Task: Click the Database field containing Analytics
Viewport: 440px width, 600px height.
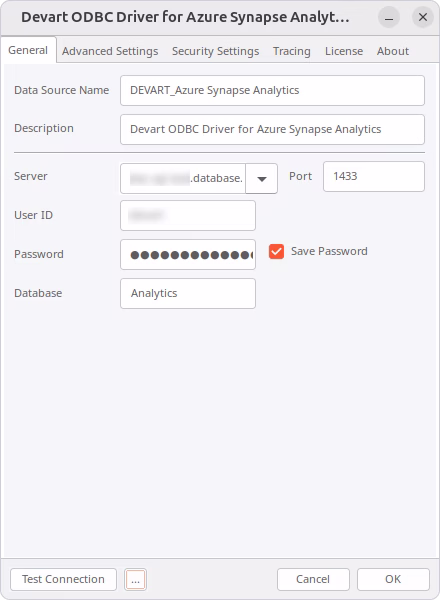Action: click(x=188, y=293)
